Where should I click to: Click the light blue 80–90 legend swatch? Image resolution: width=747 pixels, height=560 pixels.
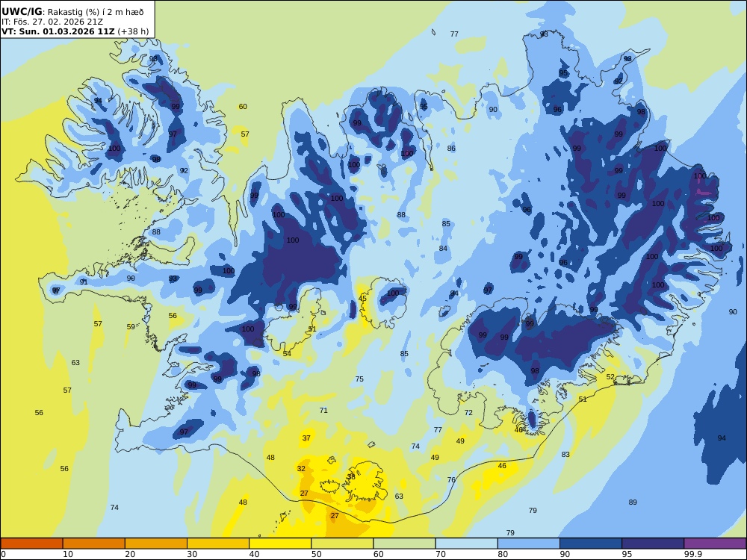529,544
